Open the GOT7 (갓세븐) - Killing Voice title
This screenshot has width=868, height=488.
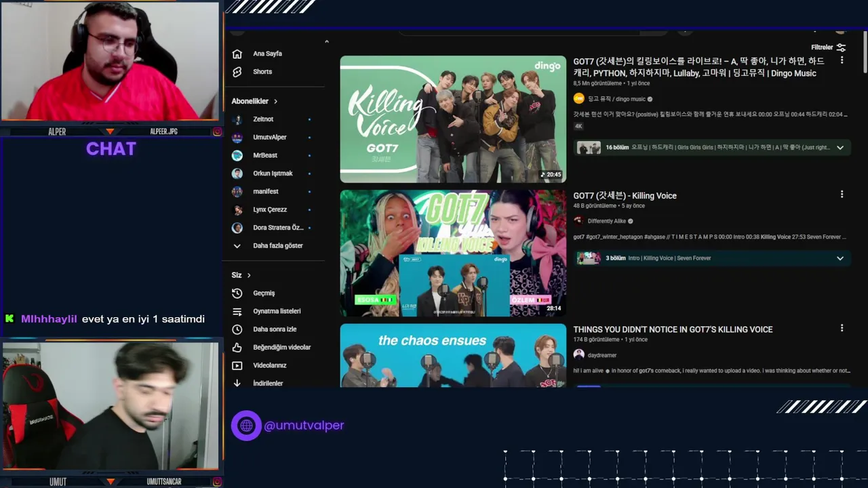(x=625, y=196)
